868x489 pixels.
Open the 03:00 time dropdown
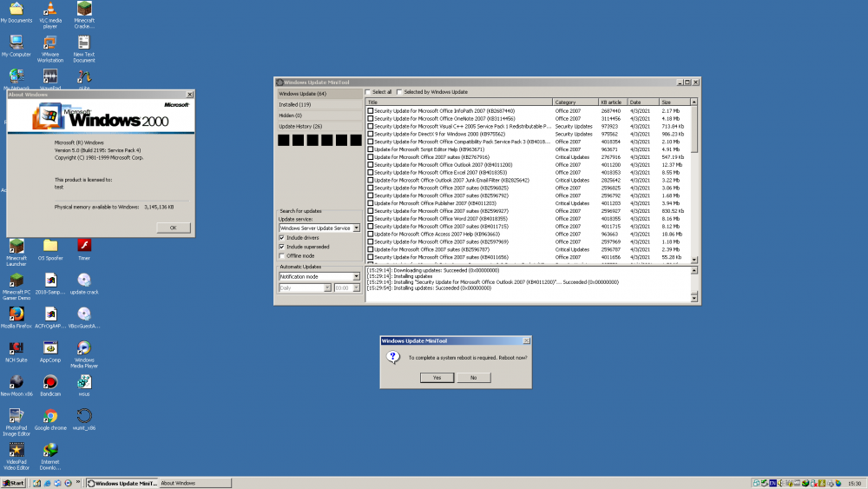coord(356,288)
